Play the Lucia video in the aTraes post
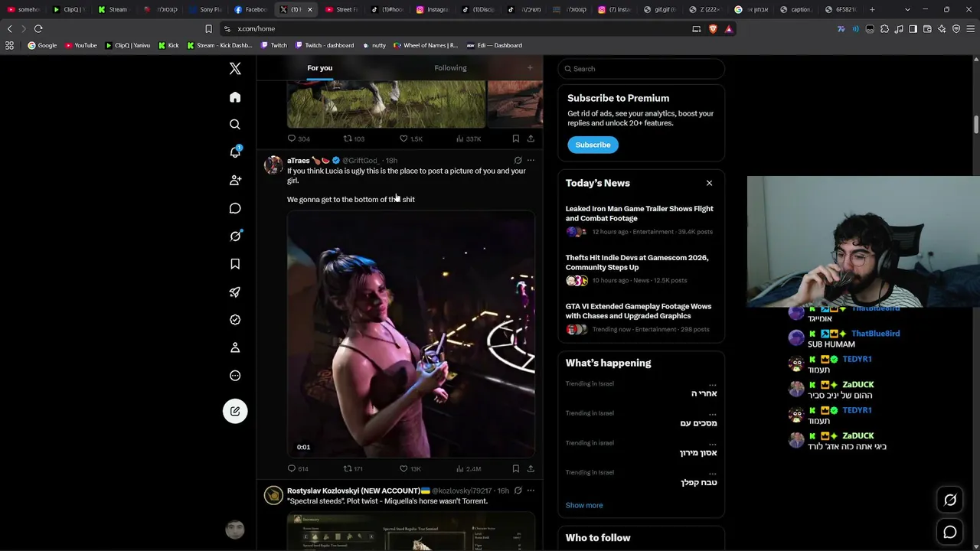Viewport: 980px width, 551px height. click(x=411, y=335)
